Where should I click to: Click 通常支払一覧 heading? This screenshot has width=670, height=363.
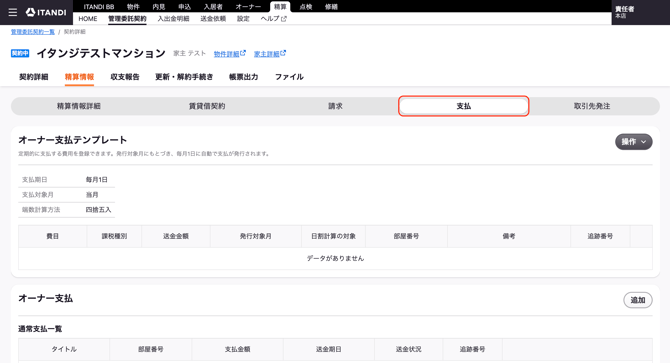coord(40,329)
